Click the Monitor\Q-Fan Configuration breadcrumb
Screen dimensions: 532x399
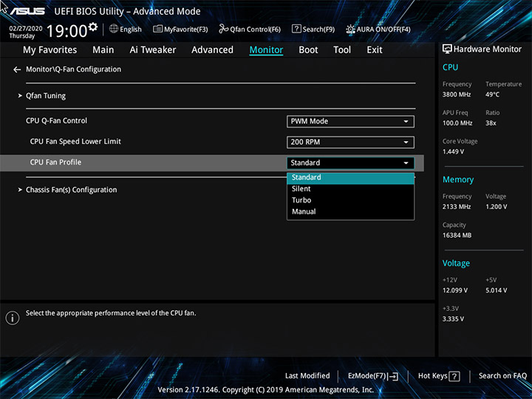(x=73, y=69)
